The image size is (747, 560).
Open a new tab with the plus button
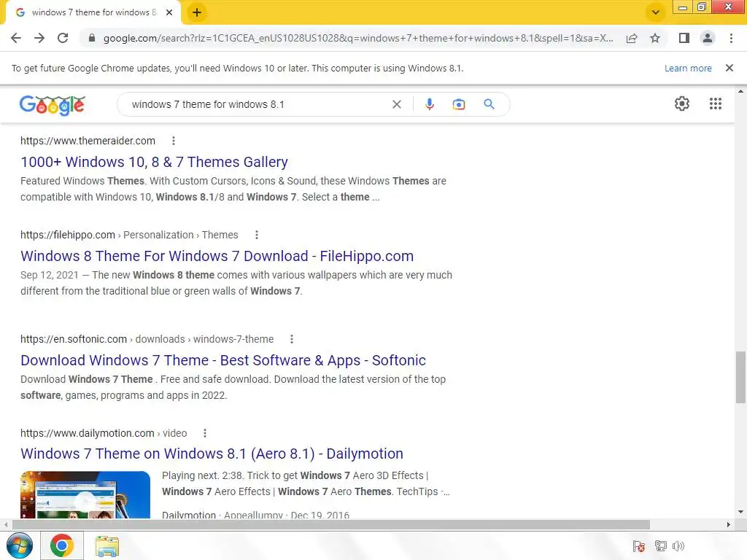coord(197,13)
